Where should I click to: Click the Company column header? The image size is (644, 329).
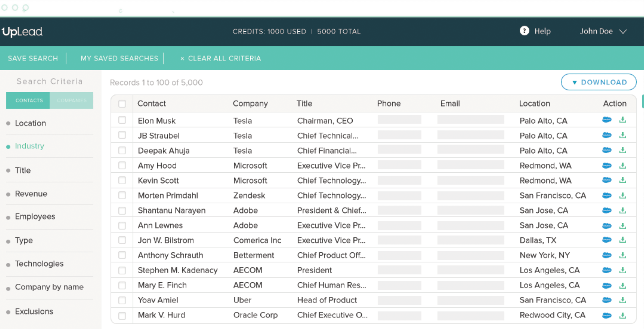(250, 104)
